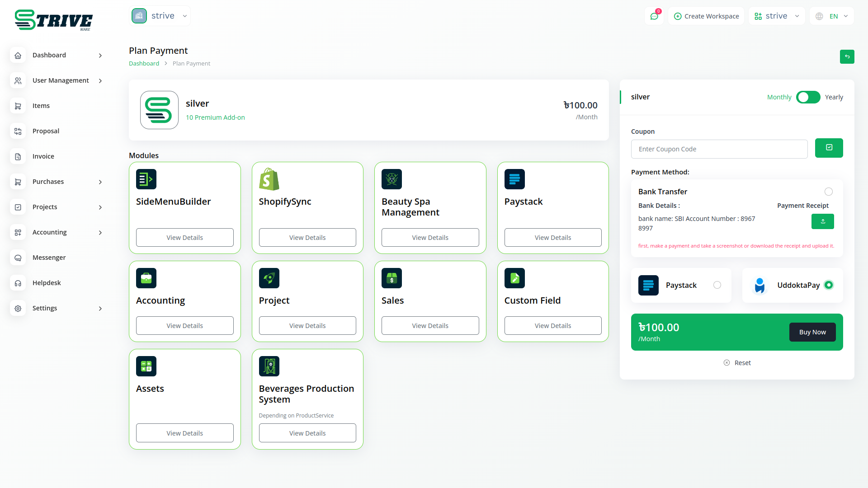
Task: Open the Invoice sidebar menu item
Action: (43, 156)
